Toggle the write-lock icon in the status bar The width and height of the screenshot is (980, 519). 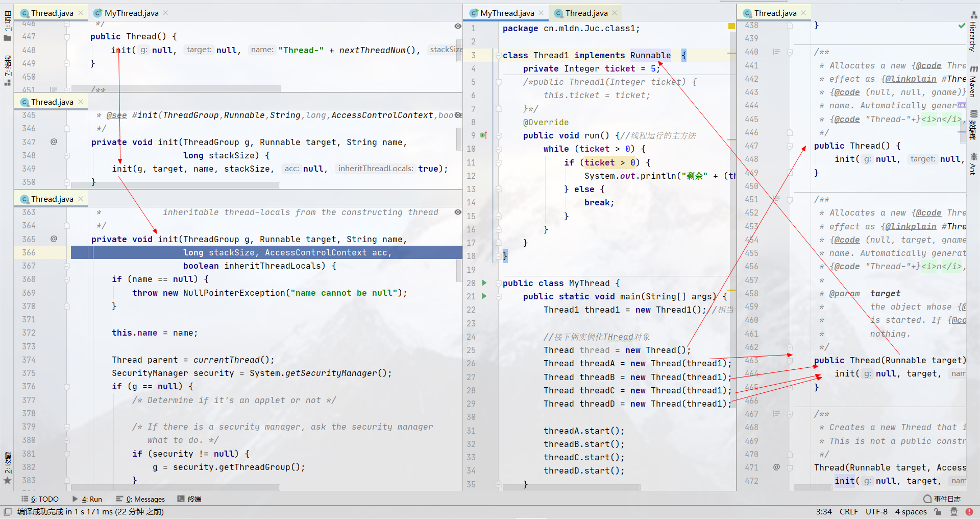937,511
